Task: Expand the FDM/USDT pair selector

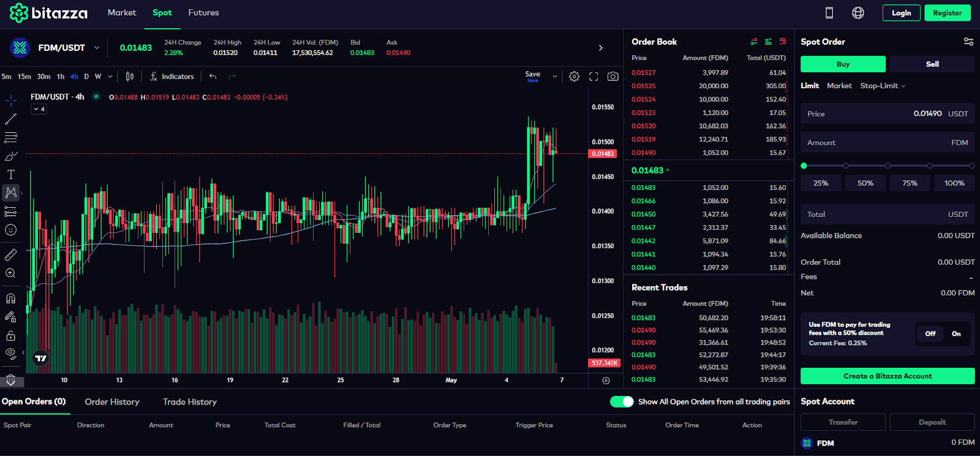Action: click(x=97, y=48)
